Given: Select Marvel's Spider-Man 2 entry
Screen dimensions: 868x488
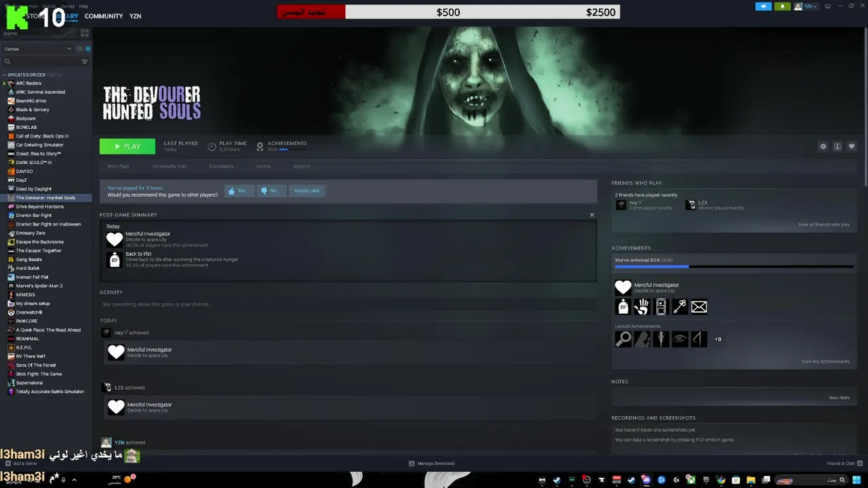Looking at the screenshot, I should tap(39, 286).
